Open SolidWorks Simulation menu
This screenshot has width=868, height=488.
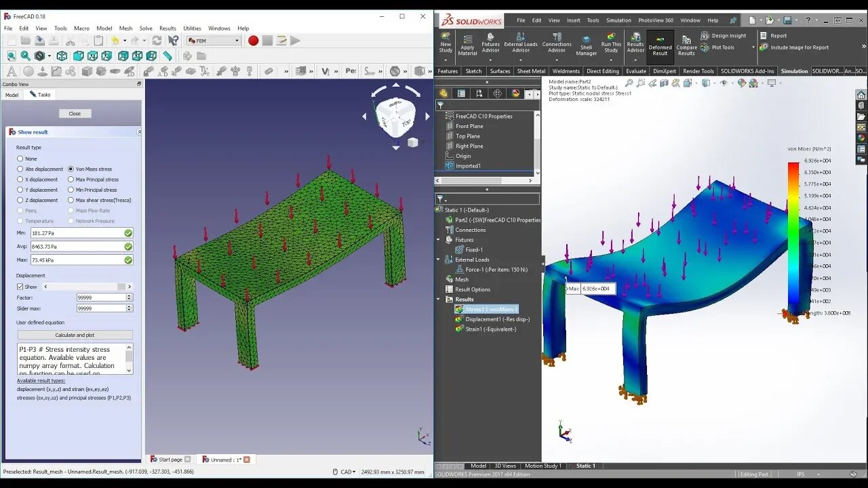click(x=618, y=20)
